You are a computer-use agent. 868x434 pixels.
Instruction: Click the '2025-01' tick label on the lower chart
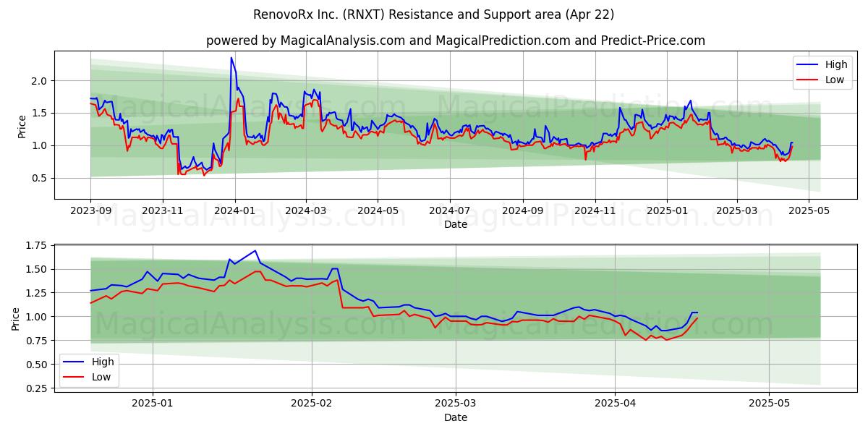click(152, 404)
